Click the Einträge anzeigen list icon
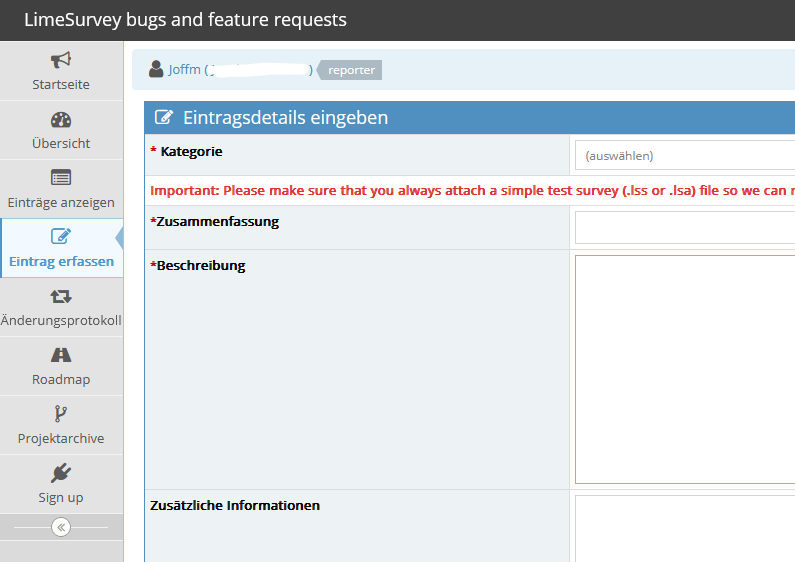 (x=61, y=177)
